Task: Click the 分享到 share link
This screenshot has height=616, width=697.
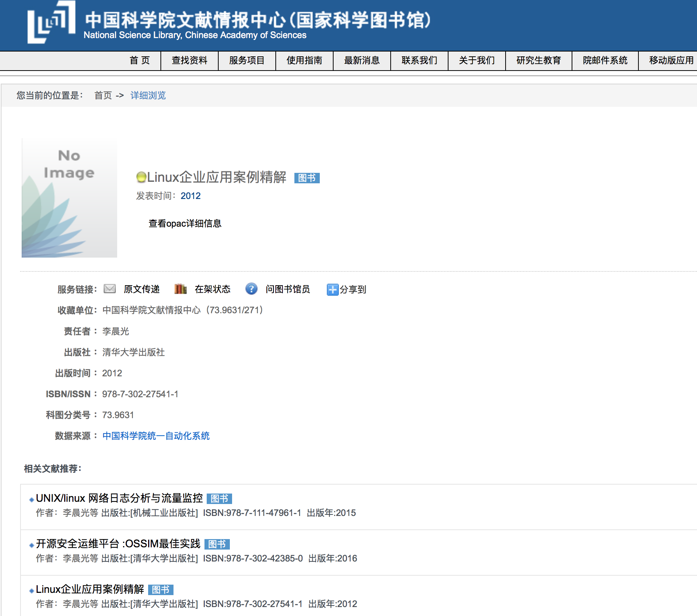Action: [353, 289]
